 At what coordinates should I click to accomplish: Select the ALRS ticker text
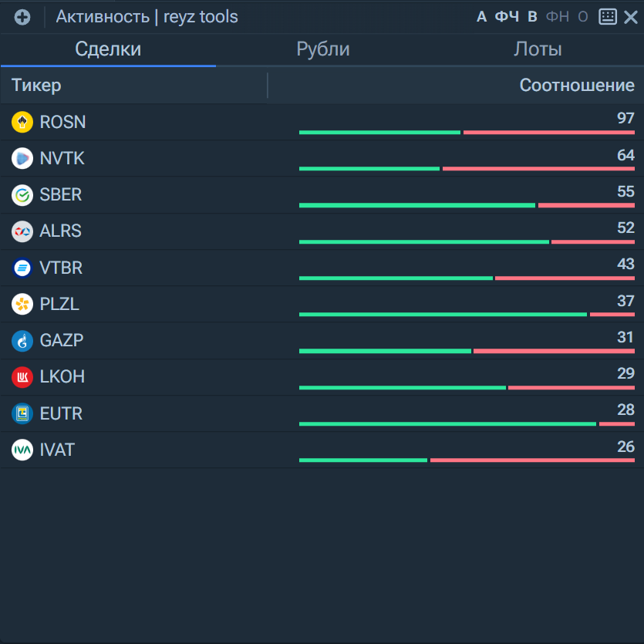pyautogui.click(x=61, y=231)
